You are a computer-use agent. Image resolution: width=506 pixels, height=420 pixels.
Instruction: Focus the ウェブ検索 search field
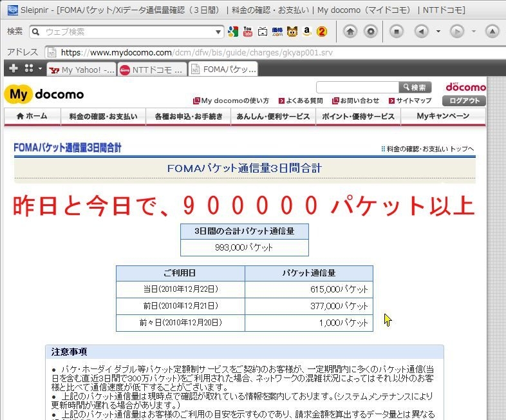127,32
